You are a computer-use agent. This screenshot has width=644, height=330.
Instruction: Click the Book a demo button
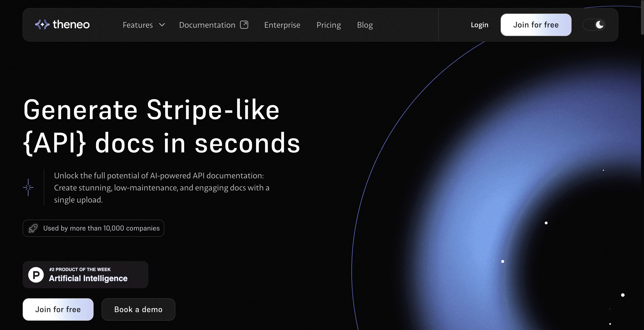point(138,309)
